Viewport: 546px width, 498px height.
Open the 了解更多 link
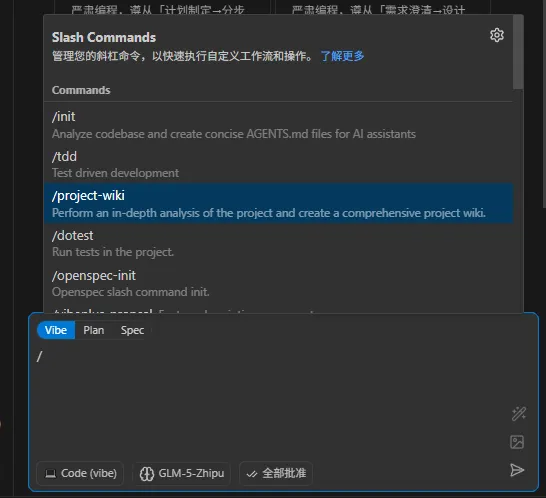point(342,56)
